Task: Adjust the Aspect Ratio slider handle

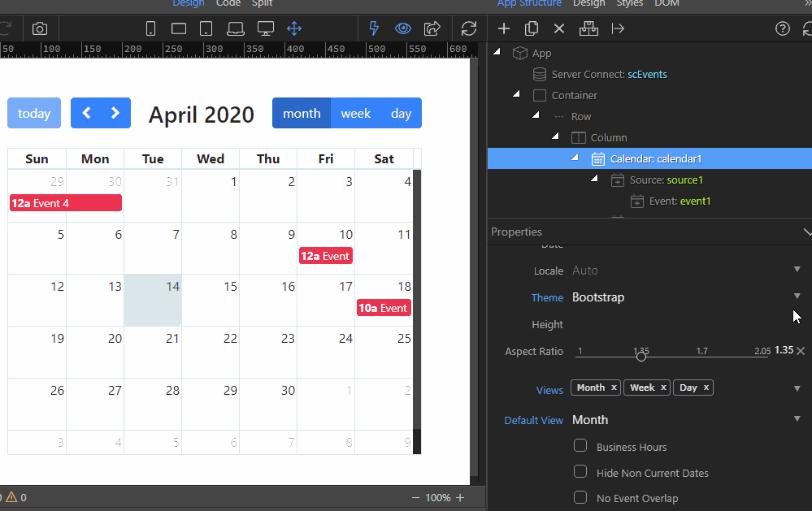Action: pos(641,356)
